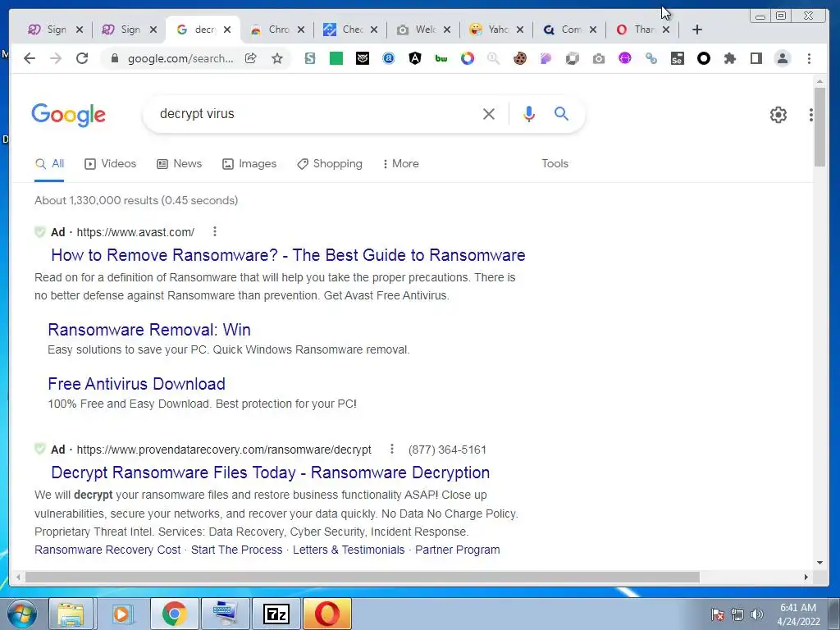Clear the search box with X
The image size is (840, 630).
[489, 113]
